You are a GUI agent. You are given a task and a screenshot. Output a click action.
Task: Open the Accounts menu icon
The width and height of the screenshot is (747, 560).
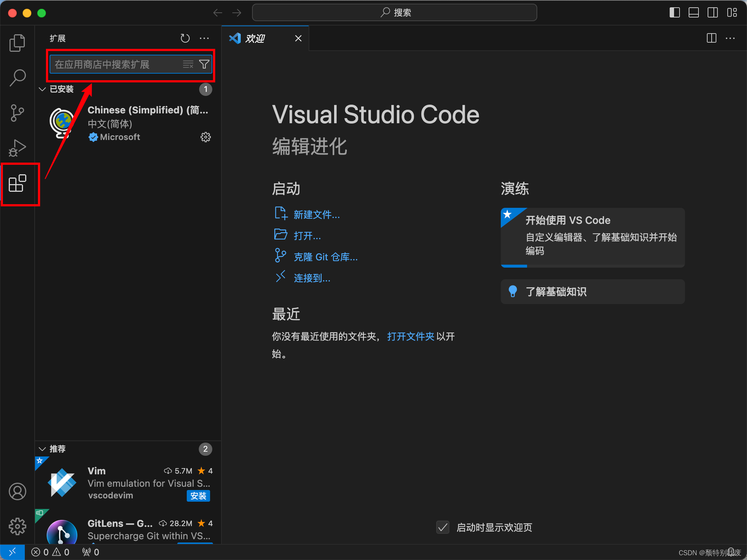(18, 491)
